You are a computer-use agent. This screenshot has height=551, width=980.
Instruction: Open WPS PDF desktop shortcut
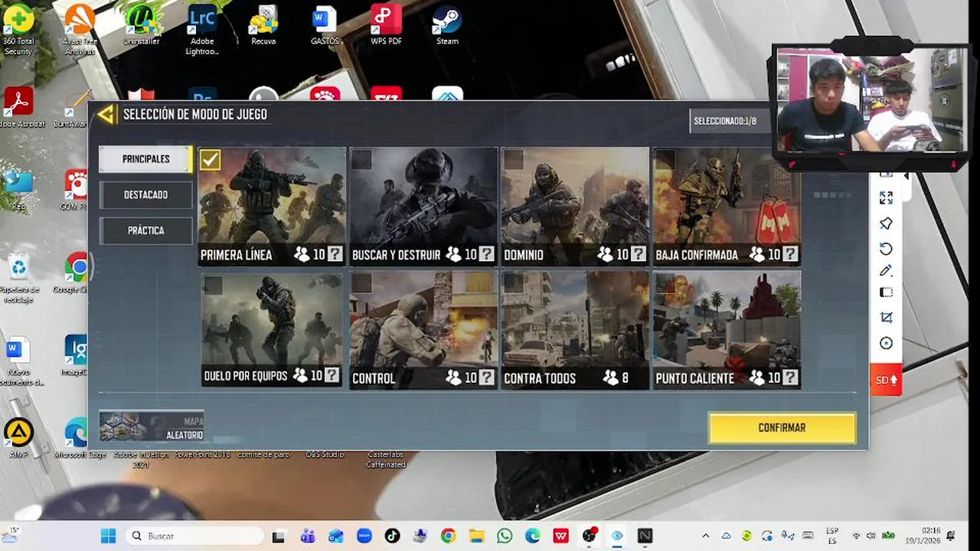tap(386, 25)
